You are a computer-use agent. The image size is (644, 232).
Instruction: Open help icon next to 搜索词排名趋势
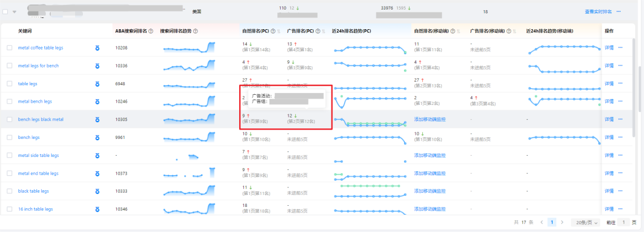click(195, 31)
